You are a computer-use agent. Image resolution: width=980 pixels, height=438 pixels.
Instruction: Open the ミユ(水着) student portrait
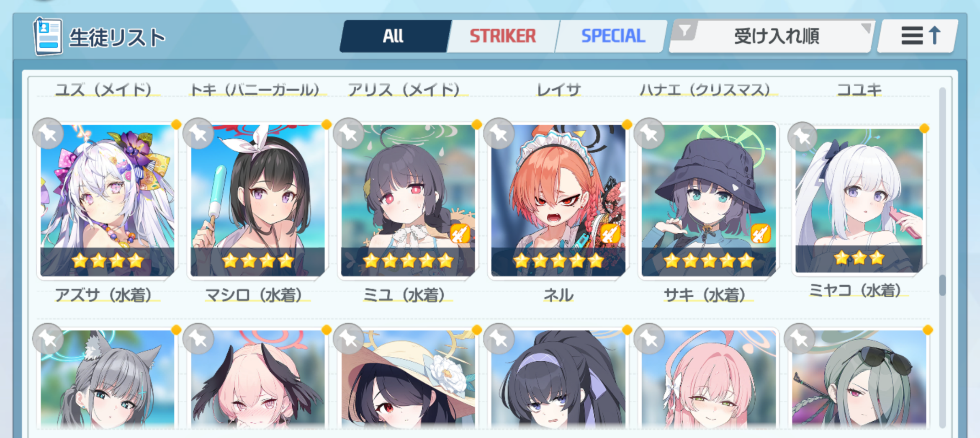point(408,200)
